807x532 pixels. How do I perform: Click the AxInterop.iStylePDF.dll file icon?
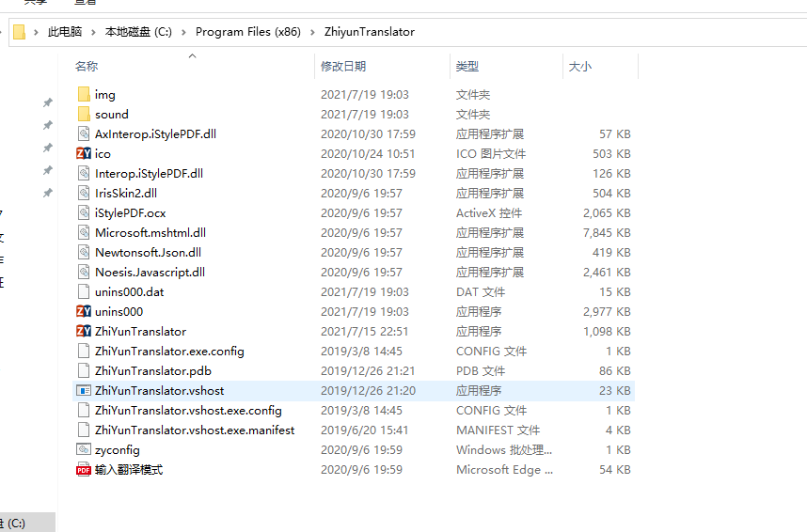pos(84,133)
